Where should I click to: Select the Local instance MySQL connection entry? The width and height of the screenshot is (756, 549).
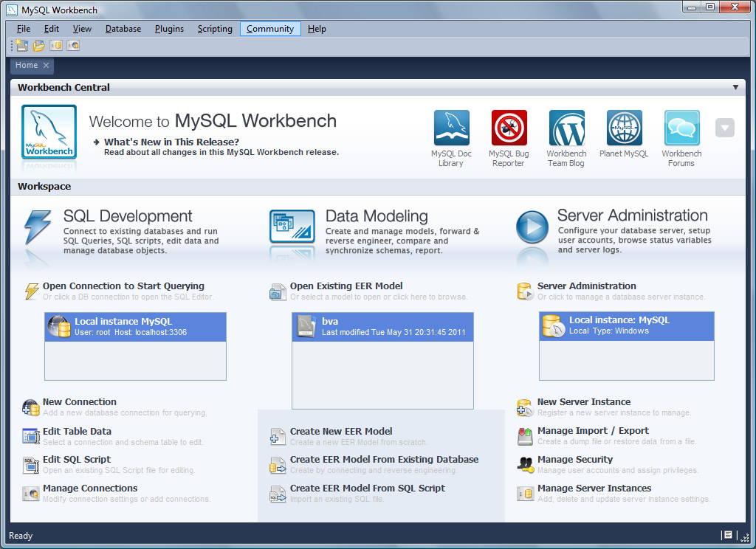[136, 327]
